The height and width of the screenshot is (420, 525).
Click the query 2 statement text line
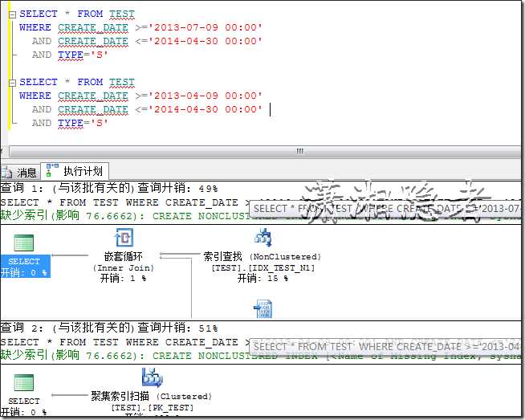pos(125,342)
